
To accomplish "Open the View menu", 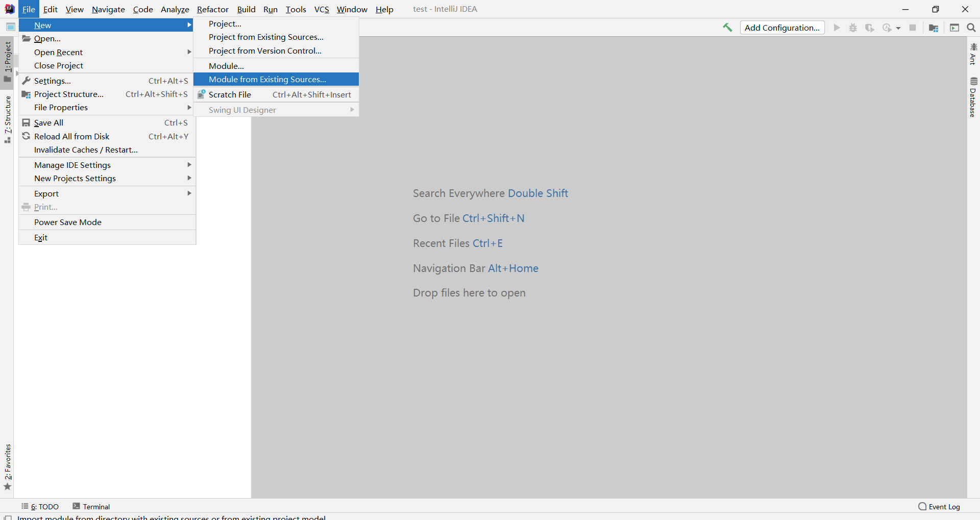I will [75, 9].
